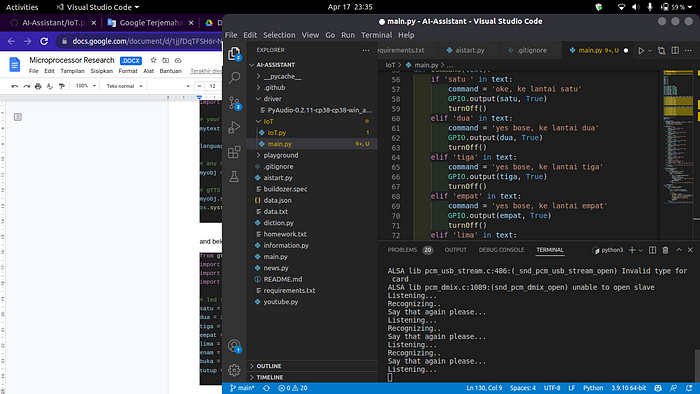This screenshot has width=700, height=394.
Task: Open the Search view in VS Code
Action: 234,78
